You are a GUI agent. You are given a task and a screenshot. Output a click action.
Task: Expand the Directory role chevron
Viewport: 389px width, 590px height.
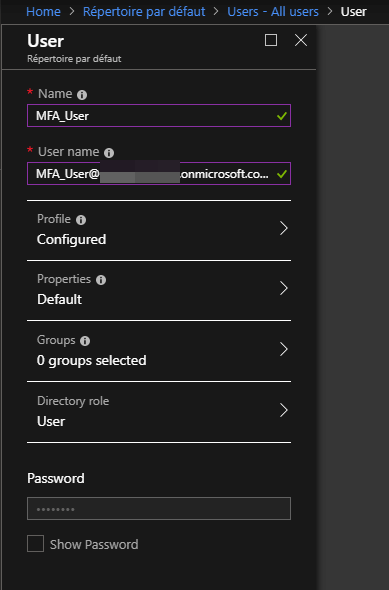[284, 410]
